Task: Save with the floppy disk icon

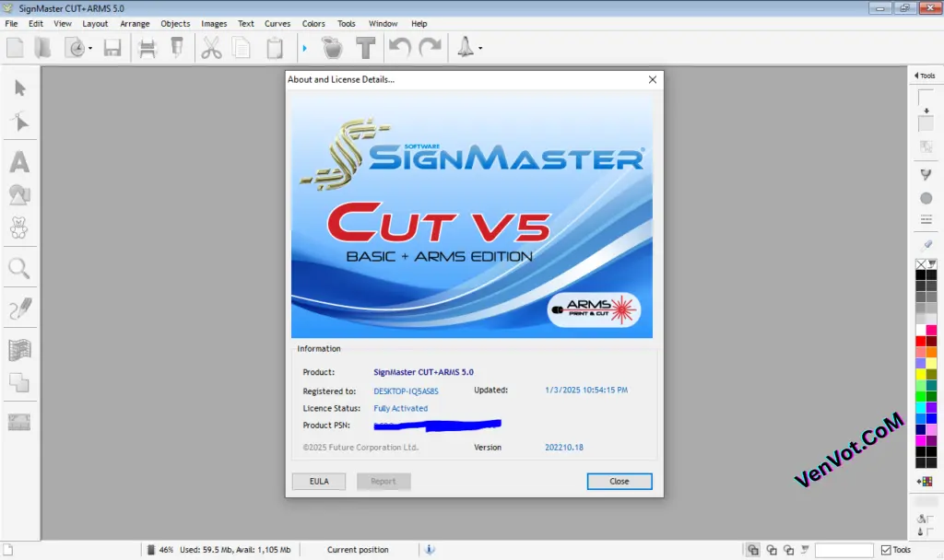Action: pyautogui.click(x=112, y=48)
